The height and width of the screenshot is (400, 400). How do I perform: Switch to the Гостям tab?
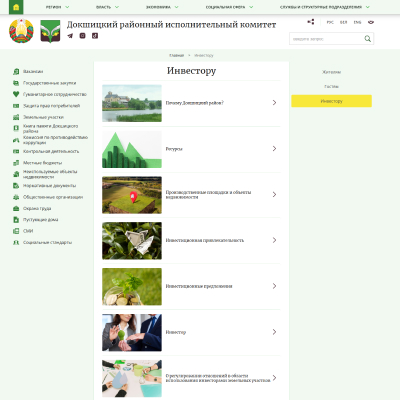click(331, 87)
